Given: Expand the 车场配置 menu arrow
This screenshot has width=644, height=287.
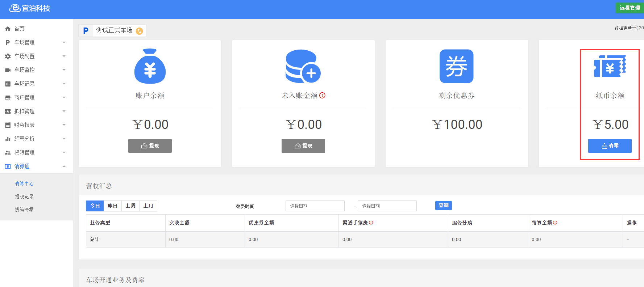Looking at the screenshot, I should (x=64, y=56).
